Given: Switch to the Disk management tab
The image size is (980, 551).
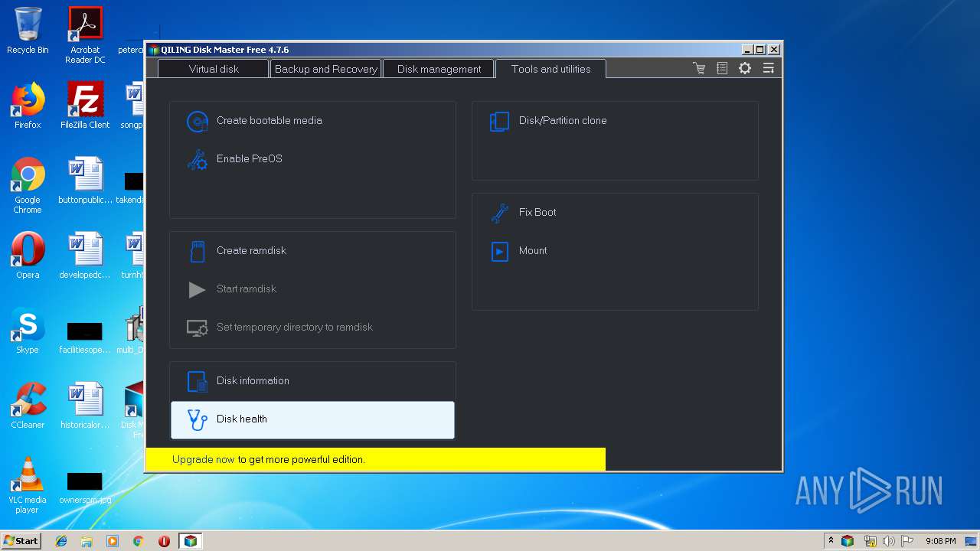Looking at the screenshot, I should (x=439, y=69).
